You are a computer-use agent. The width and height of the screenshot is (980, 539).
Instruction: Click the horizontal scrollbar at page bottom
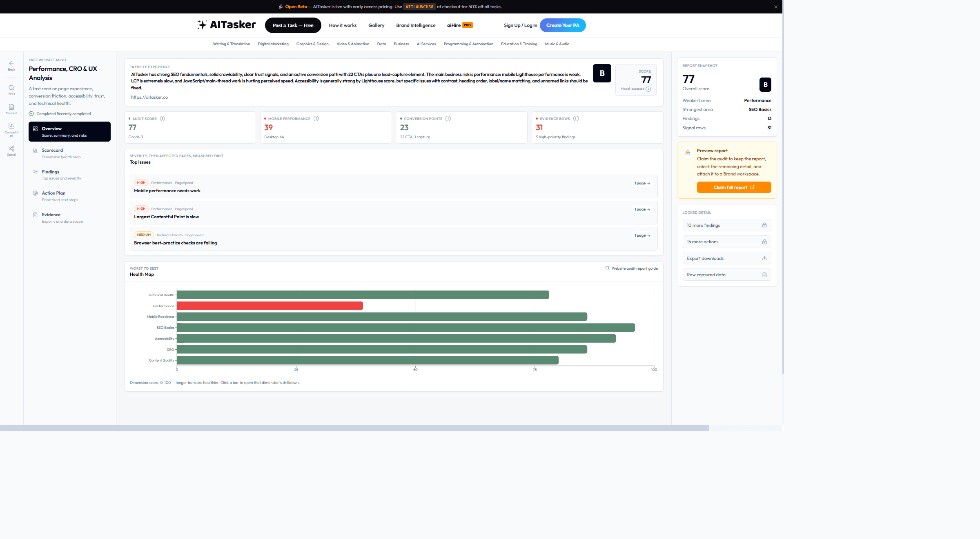354,428
